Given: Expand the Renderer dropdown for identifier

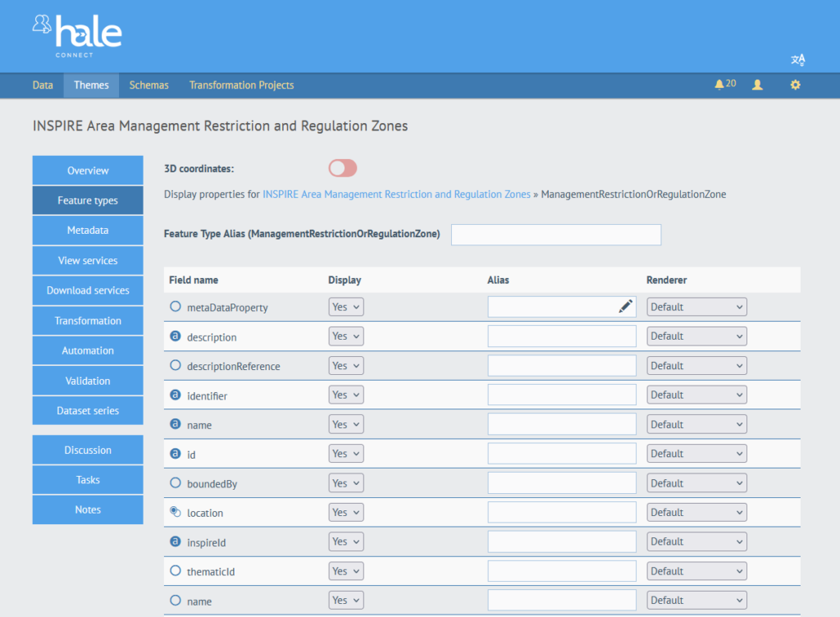Looking at the screenshot, I should pos(696,395).
